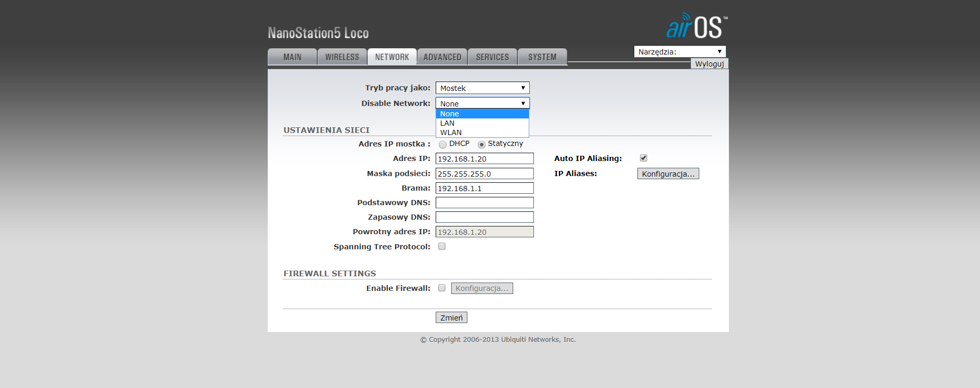Click the Disable Network label
Screen dimensions: 980x388
[x=396, y=103]
